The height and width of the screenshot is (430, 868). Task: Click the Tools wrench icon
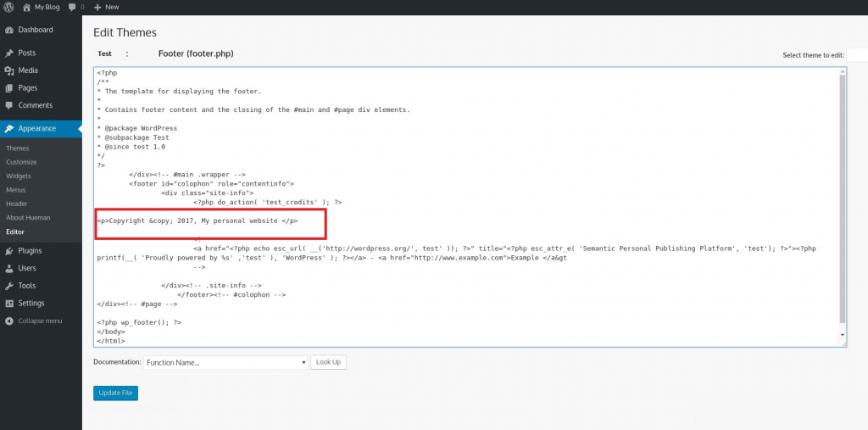[x=8, y=286]
